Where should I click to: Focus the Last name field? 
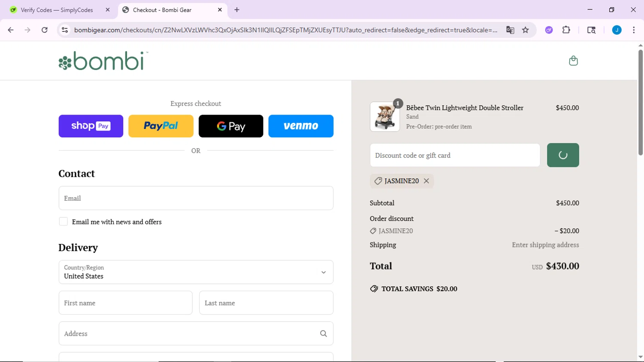pos(266,303)
